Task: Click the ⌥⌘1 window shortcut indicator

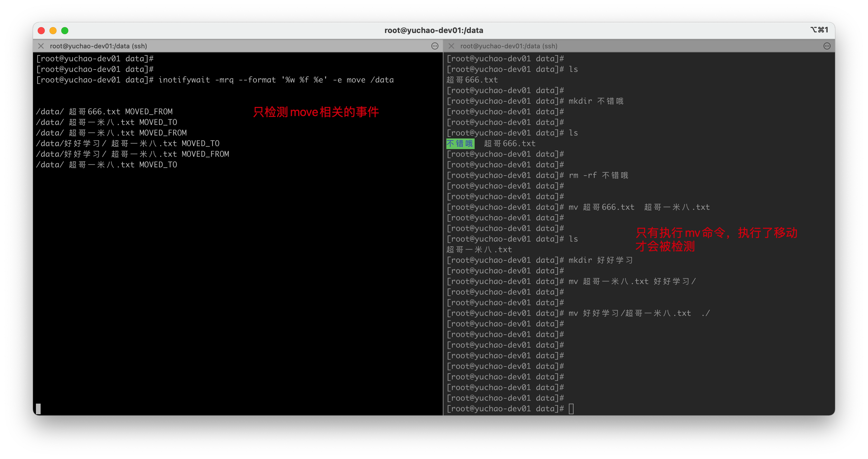Action: (x=819, y=30)
